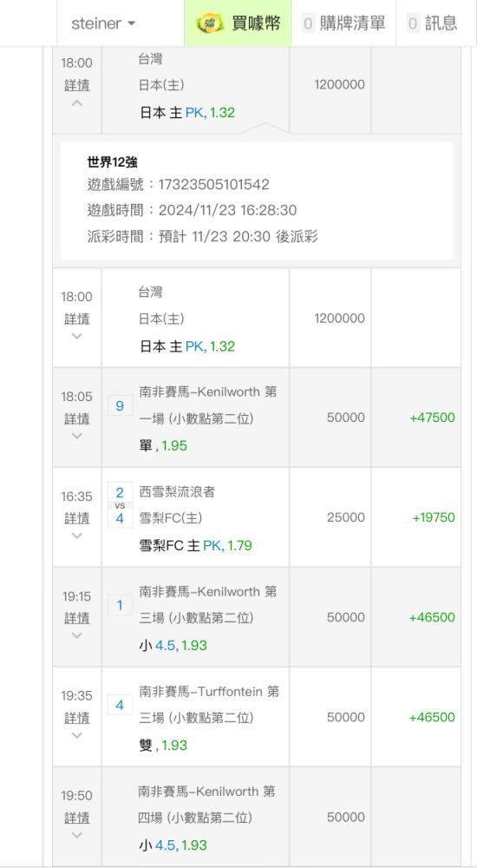The image size is (477, 868).
Task: Expand chevron under second 18:00 日本 bet
Action: click(77, 336)
